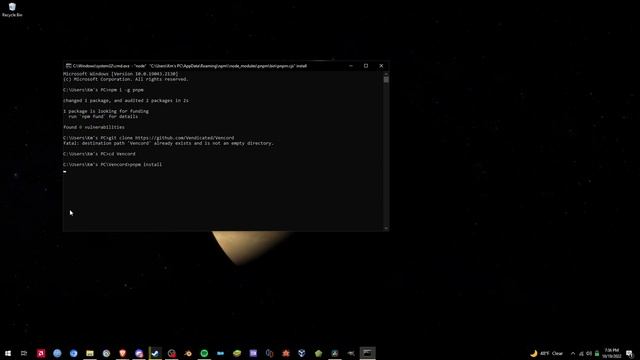The image size is (640, 360).
Task: Click the 'cd Vencord' command line
Action: point(99,154)
